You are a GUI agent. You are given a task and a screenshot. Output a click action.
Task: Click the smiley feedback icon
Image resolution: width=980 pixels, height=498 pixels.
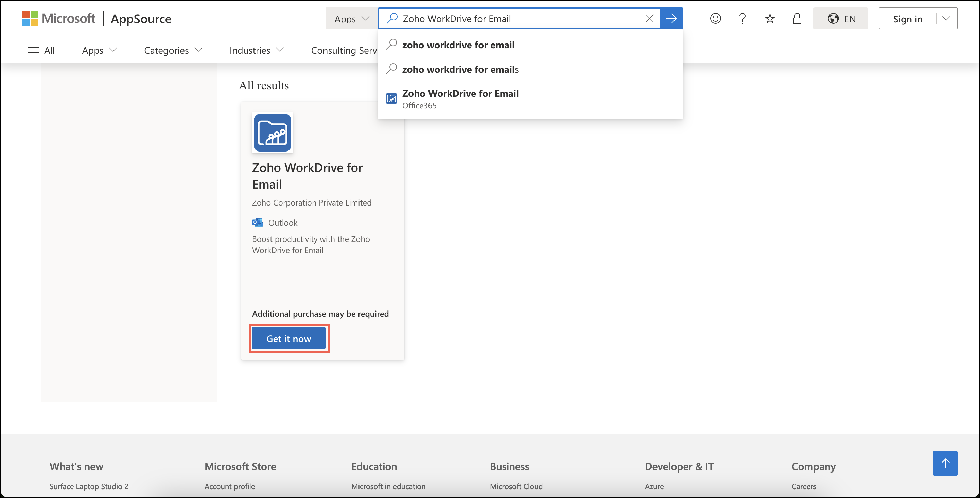pos(715,19)
